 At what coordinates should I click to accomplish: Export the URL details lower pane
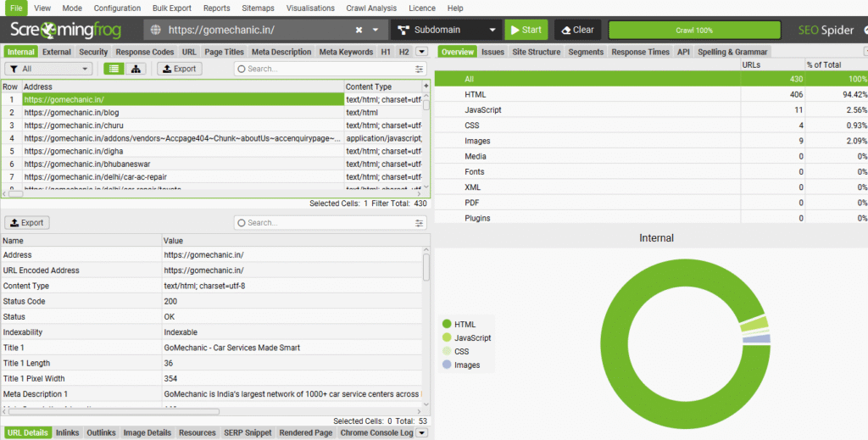[x=27, y=222]
